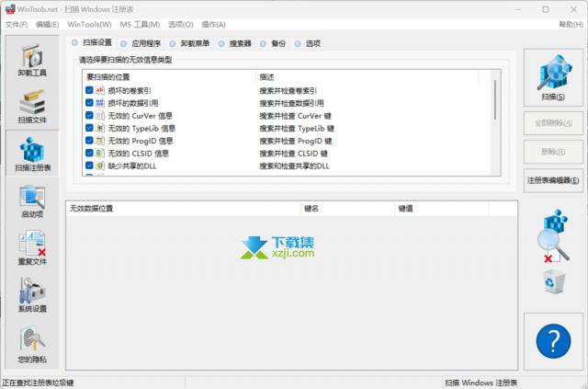Click the 缺少共享的DLL row icon
588x389 pixels.
(x=100, y=166)
